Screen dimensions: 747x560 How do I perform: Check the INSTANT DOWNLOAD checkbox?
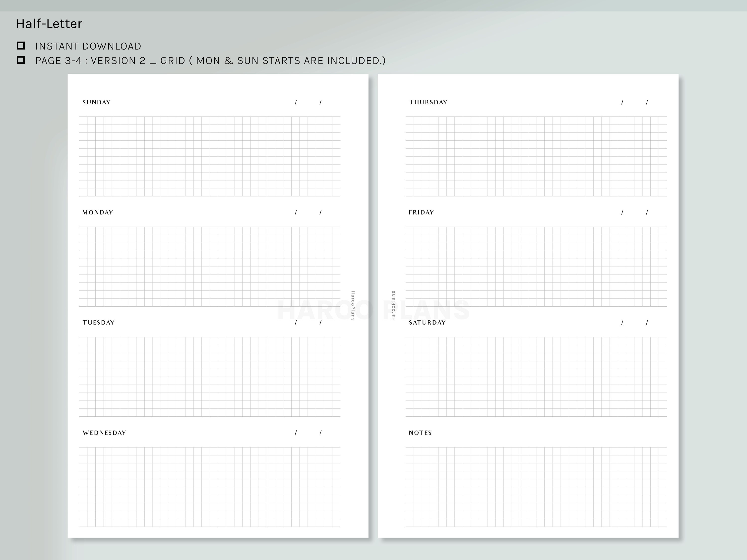tap(21, 46)
